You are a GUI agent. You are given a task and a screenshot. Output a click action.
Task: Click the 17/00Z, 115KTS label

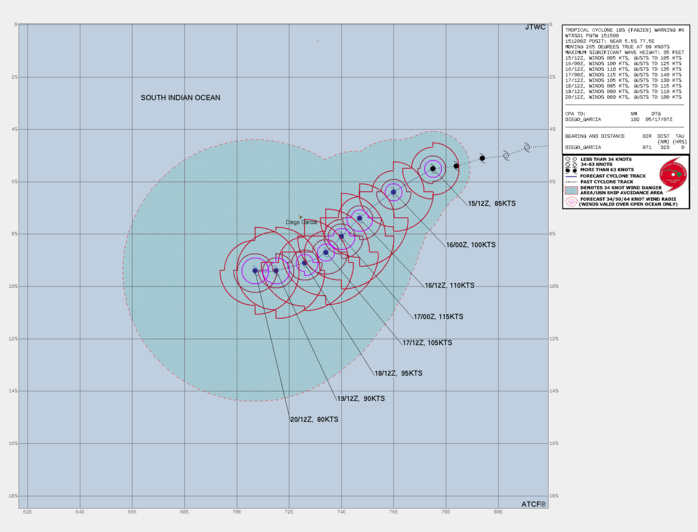[x=438, y=316]
